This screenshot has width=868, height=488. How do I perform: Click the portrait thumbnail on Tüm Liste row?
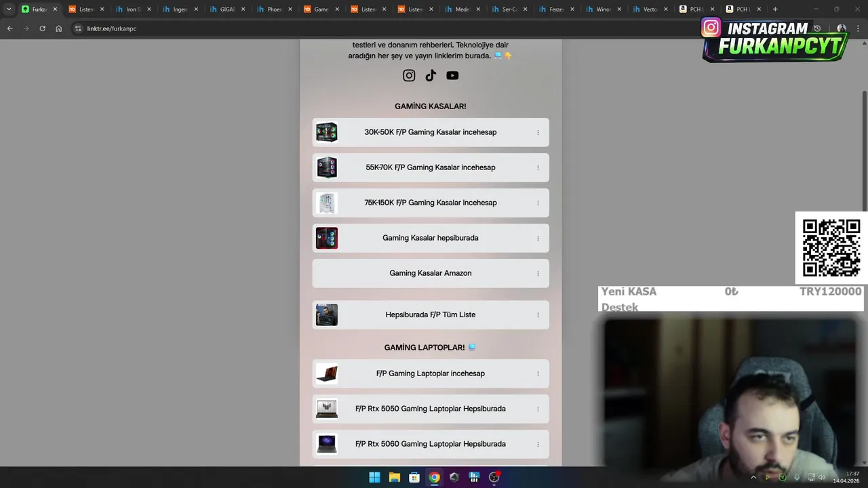point(327,315)
